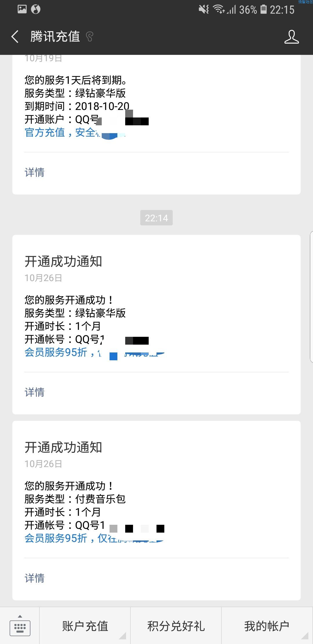Image resolution: width=313 pixels, height=644 pixels.
Task: Open 详情 for 付费音乐包 activation
Action: click(x=34, y=578)
